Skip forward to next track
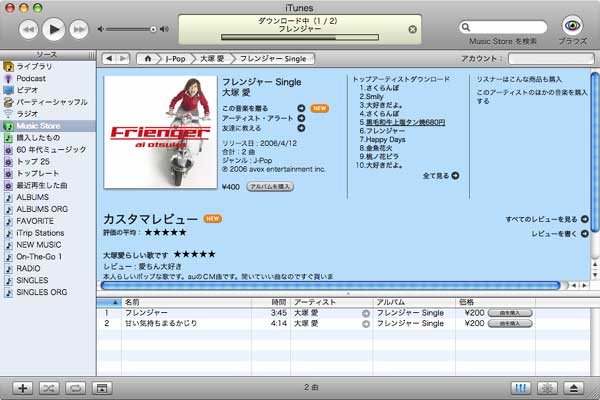 79,29
